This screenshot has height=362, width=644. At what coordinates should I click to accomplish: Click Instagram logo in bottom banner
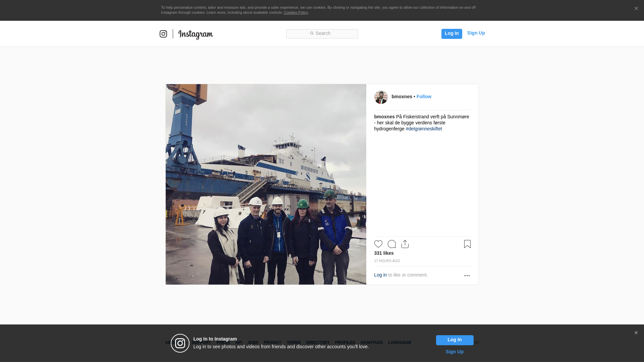tap(180, 343)
